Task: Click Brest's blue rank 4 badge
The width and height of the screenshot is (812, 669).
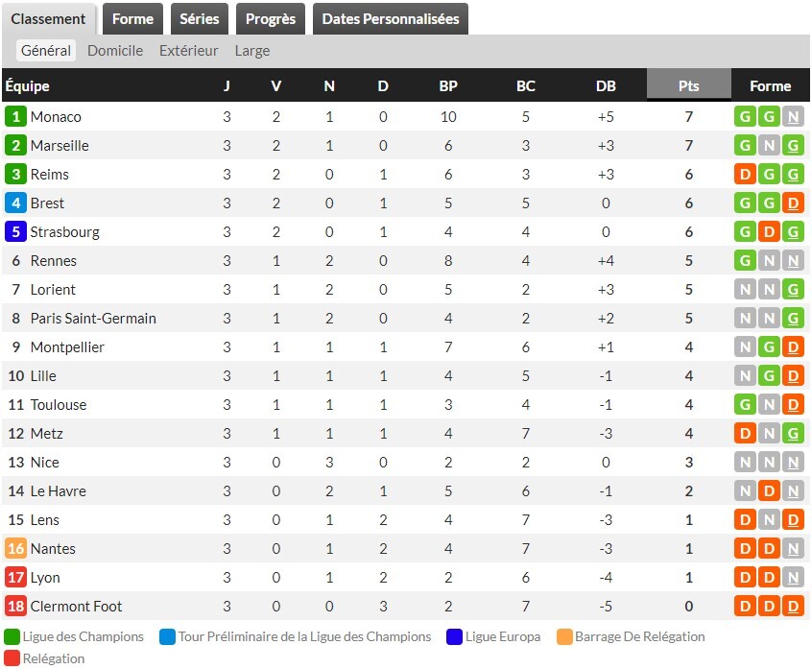Action: coord(15,203)
